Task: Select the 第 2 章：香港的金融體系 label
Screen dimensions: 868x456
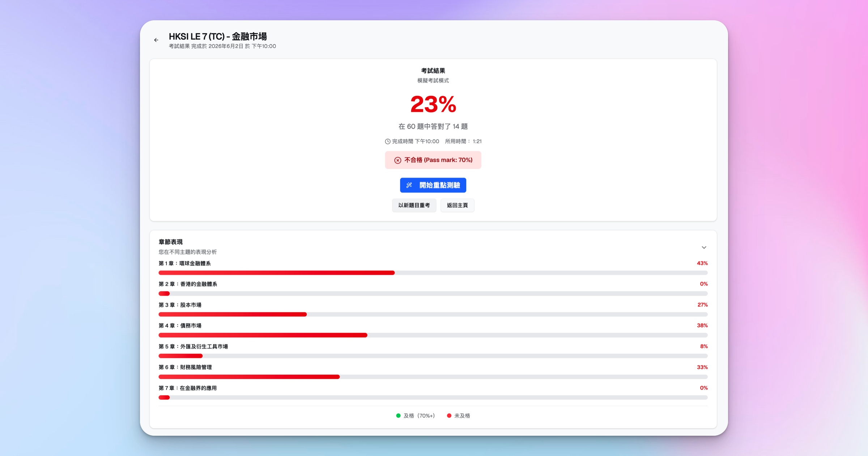Action: tap(188, 284)
